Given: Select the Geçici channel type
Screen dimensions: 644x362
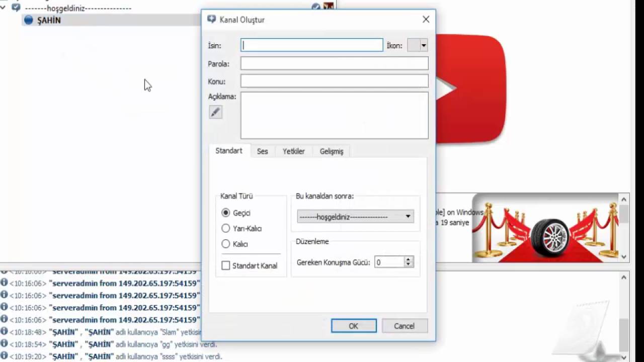Looking at the screenshot, I should coord(226,213).
